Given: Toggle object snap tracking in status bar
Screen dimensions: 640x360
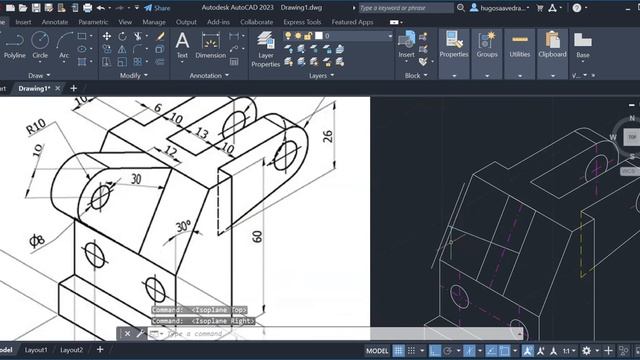Looking at the screenshot, I should coord(491,351).
